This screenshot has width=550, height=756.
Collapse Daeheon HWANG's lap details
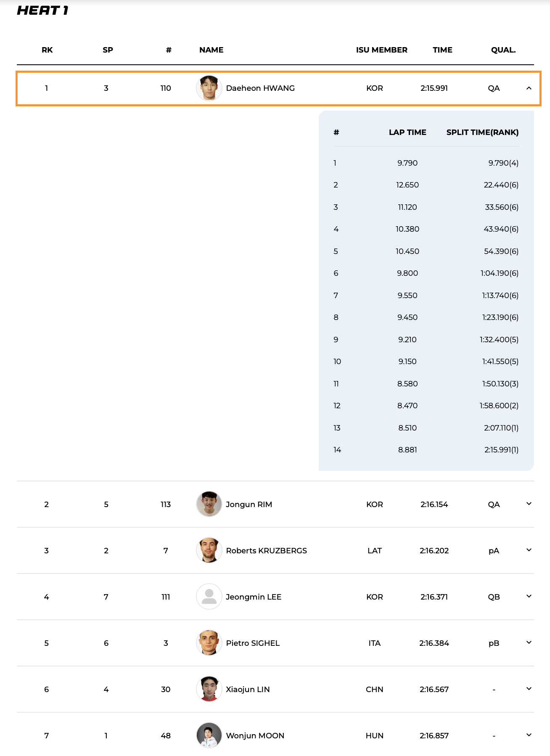529,88
